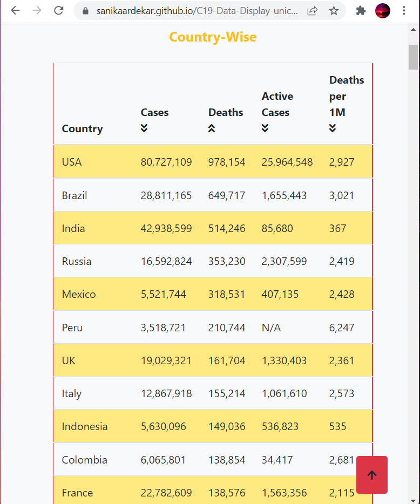The height and width of the screenshot is (504, 420).
Task: Click Peru active cases N/A
Action: [271, 328]
